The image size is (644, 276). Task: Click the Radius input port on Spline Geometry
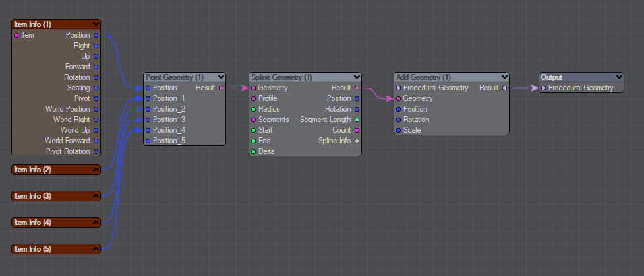254,109
